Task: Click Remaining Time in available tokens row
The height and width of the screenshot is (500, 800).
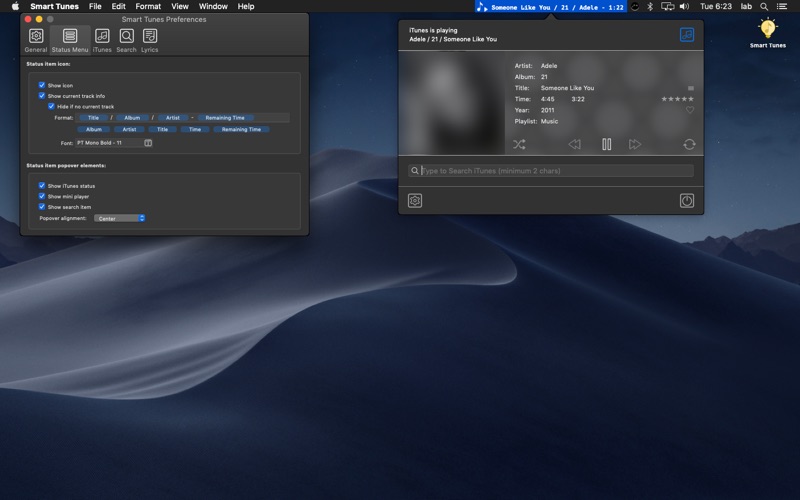Action: coord(241,130)
